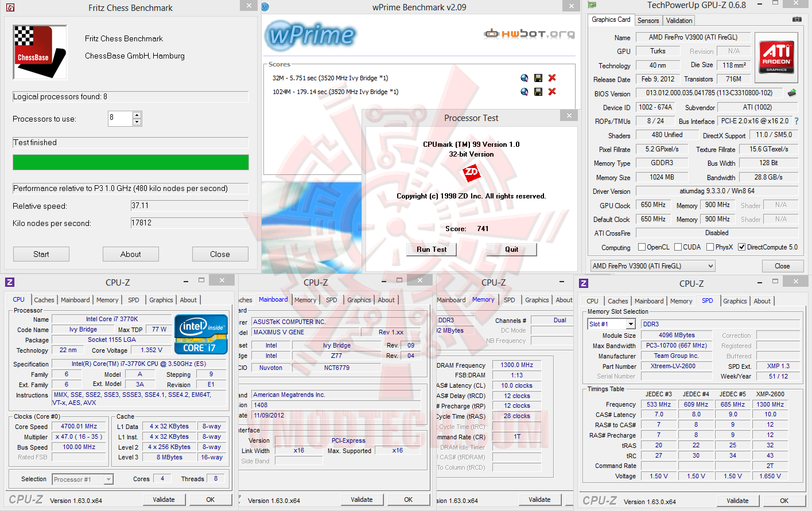
Task: Click Validate in the CPU-Z Mainboard window
Action: pyautogui.click(x=362, y=500)
